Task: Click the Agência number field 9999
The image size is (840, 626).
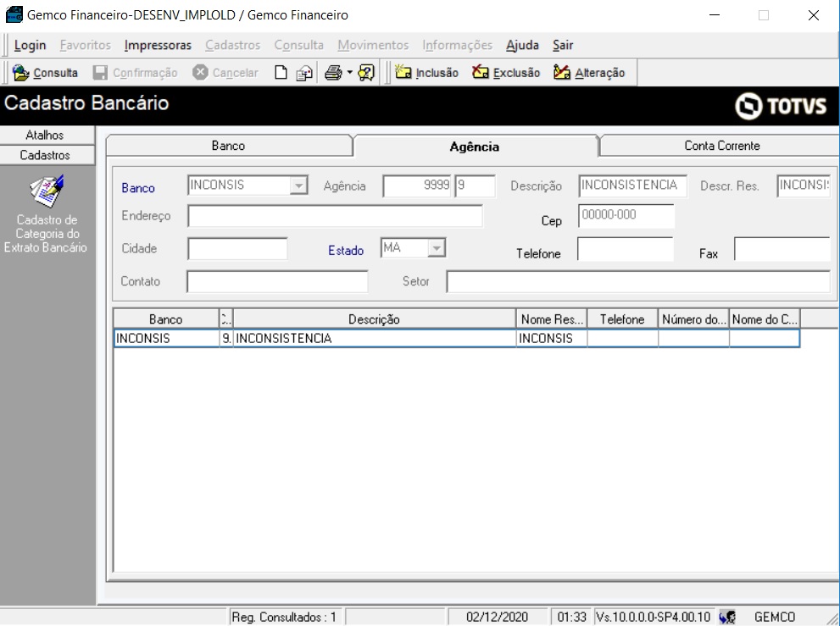Action: (417, 186)
